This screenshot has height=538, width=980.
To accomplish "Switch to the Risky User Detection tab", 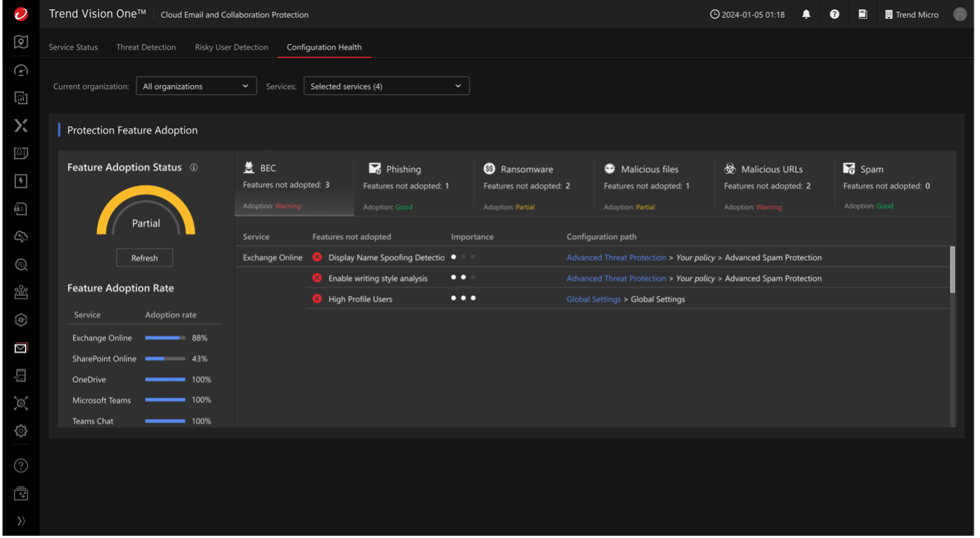I will click(232, 47).
